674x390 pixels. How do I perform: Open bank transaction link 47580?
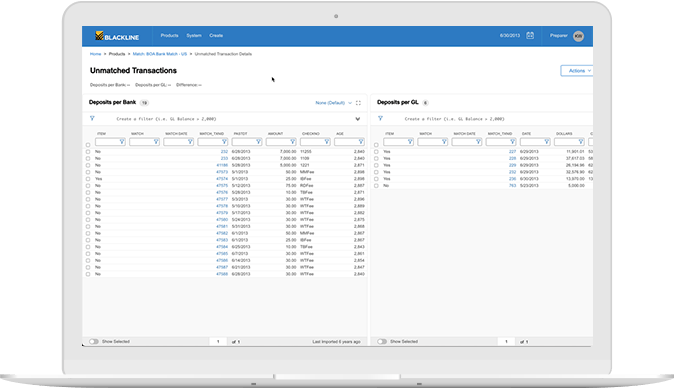click(x=222, y=220)
